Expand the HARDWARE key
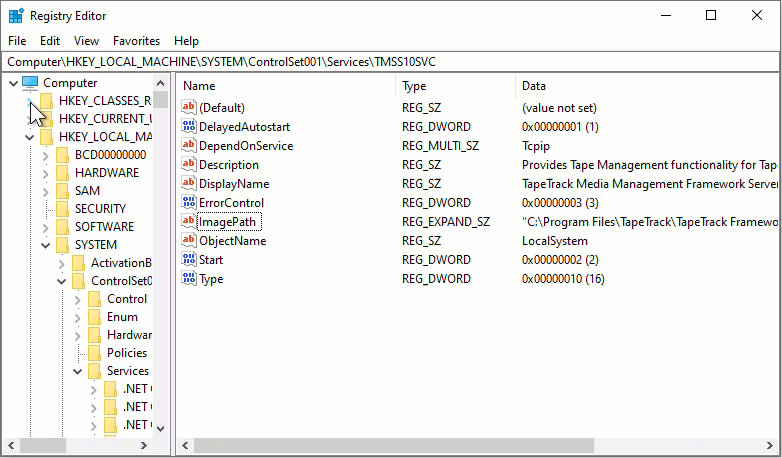Viewport: 782px width, 458px height. coord(45,173)
